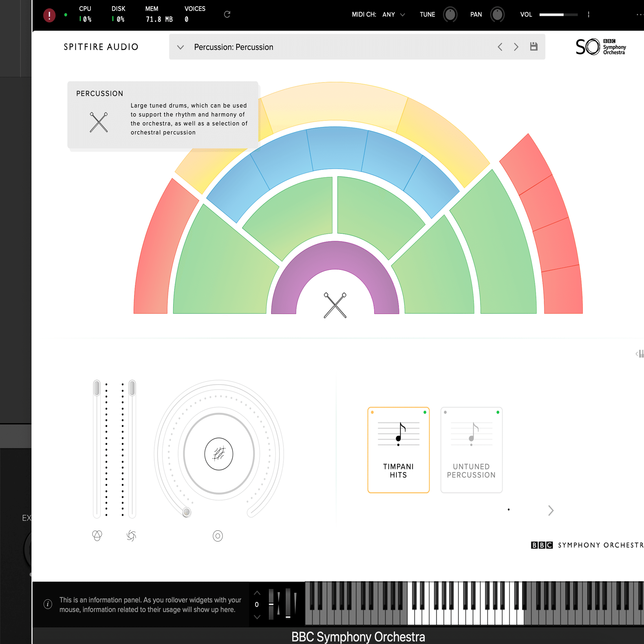
Task: Click the save preset floppy icon
Action: (x=534, y=46)
